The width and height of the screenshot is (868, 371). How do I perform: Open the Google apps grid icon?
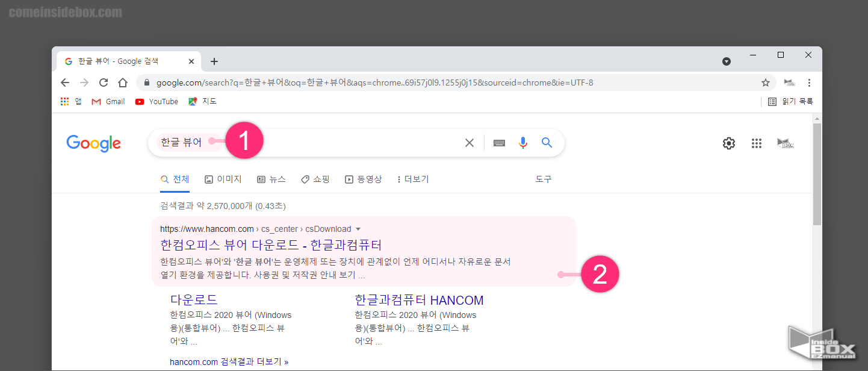757,143
